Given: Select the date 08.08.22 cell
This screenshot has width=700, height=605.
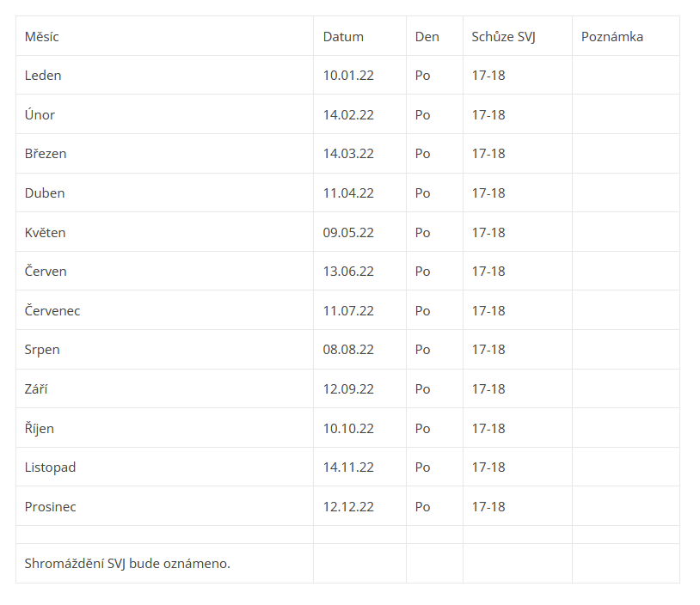Looking at the screenshot, I should tap(348, 350).
